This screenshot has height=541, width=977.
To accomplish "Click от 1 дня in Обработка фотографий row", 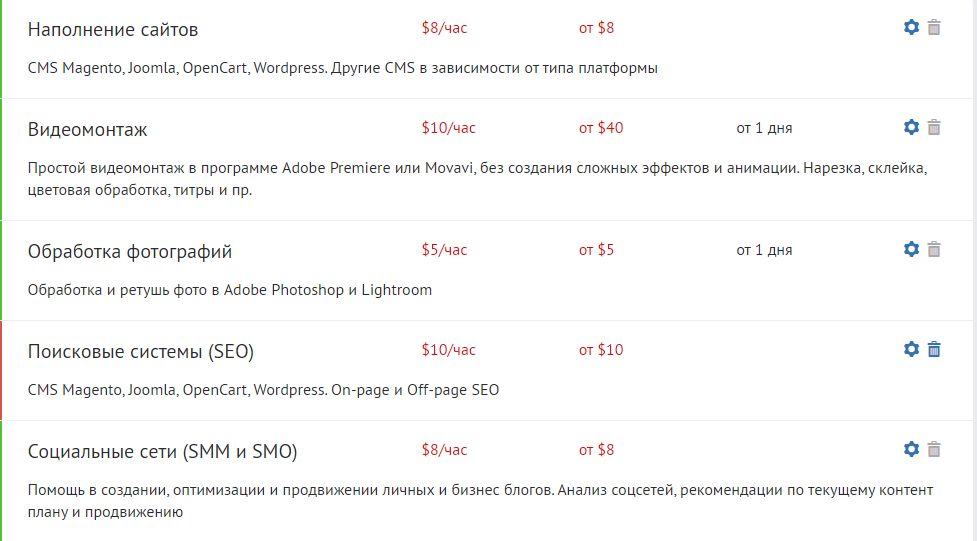I will (x=764, y=250).
